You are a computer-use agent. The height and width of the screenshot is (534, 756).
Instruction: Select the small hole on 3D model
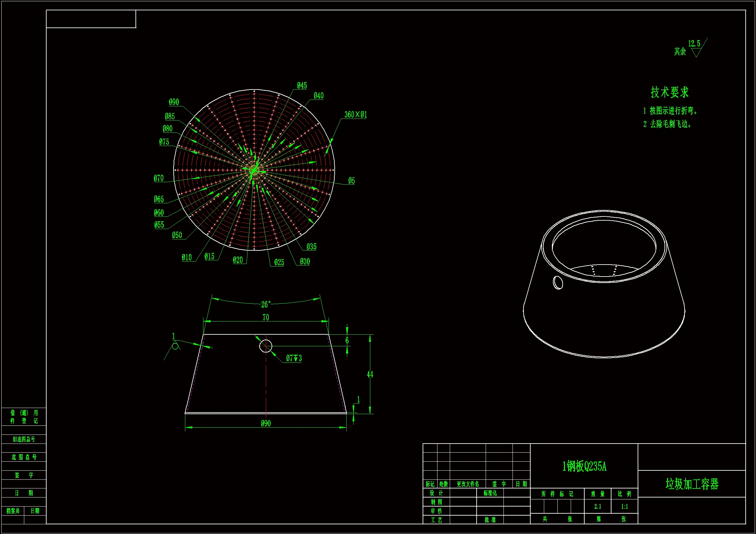558,282
